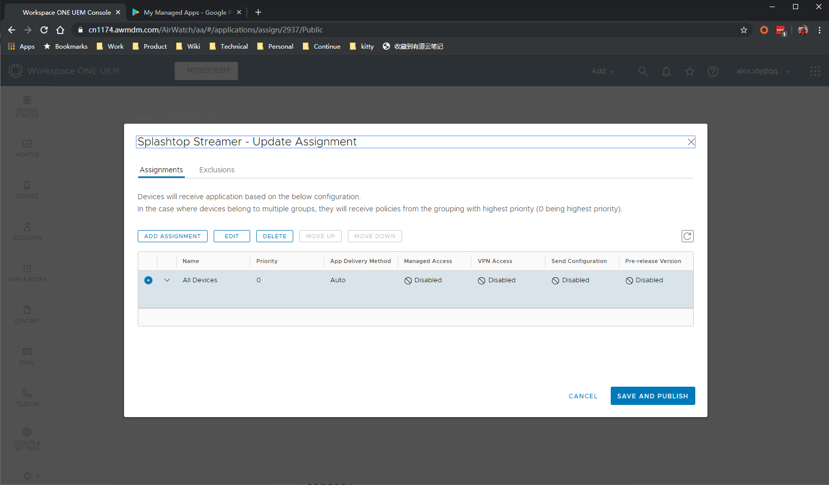
Task: Click the App Delivery Method column header
Action: (361, 261)
